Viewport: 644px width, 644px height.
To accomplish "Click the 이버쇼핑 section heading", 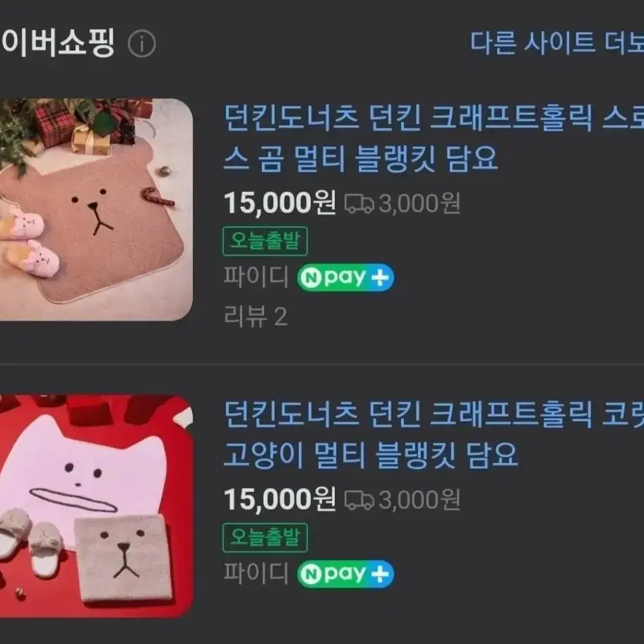I will [57, 42].
